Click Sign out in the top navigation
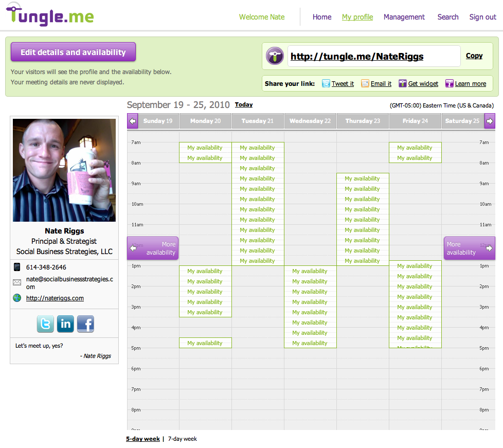Screen dimensions: 503x448 pos(482,17)
